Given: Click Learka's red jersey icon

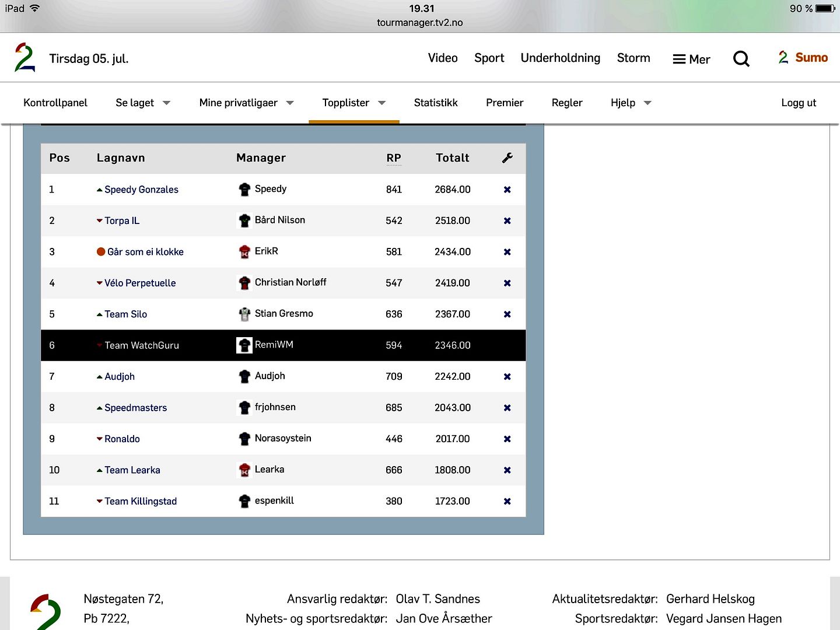Looking at the screenshot, I should click(244, 470).
